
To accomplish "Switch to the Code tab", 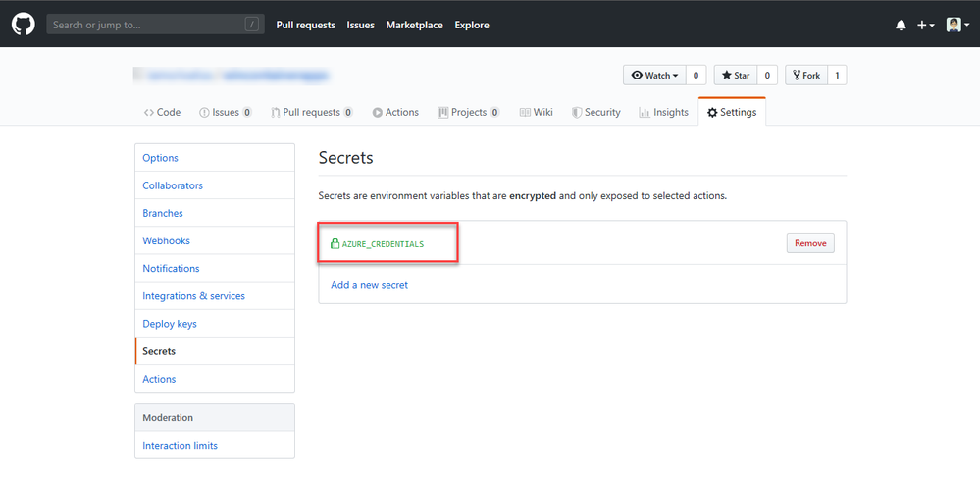I will coord(162,112).
